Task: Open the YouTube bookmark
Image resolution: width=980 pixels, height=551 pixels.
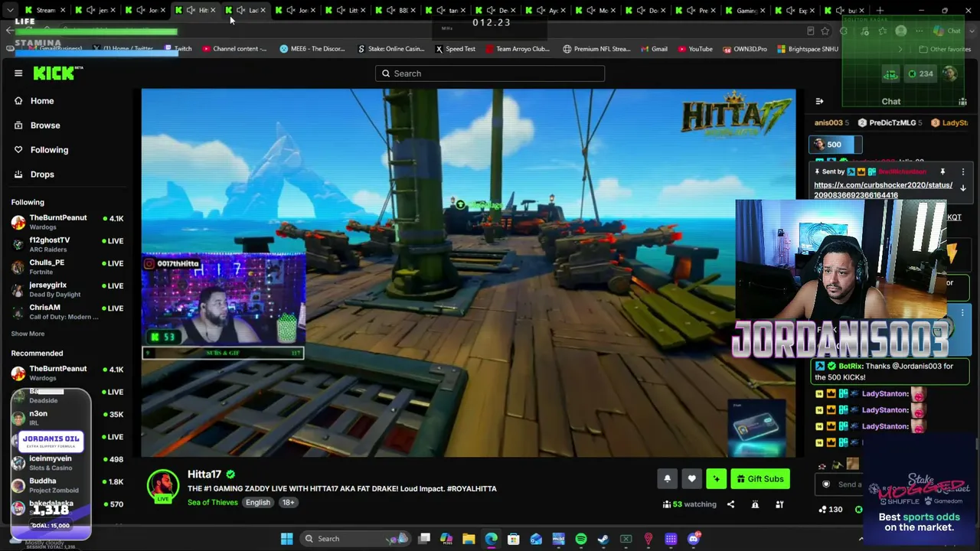Action: click(x=694, y=49)
